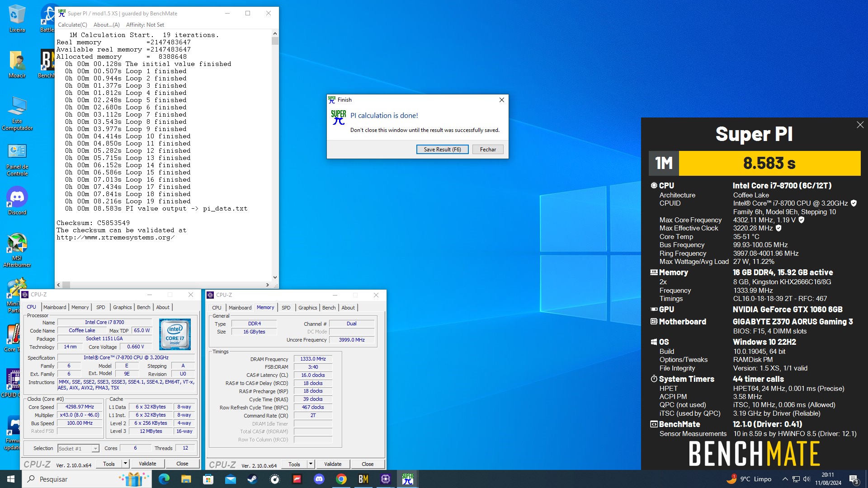Screen dimensions: 868x488
Task: Open the Mail app from the taskbar
Action: click(230, 479)
